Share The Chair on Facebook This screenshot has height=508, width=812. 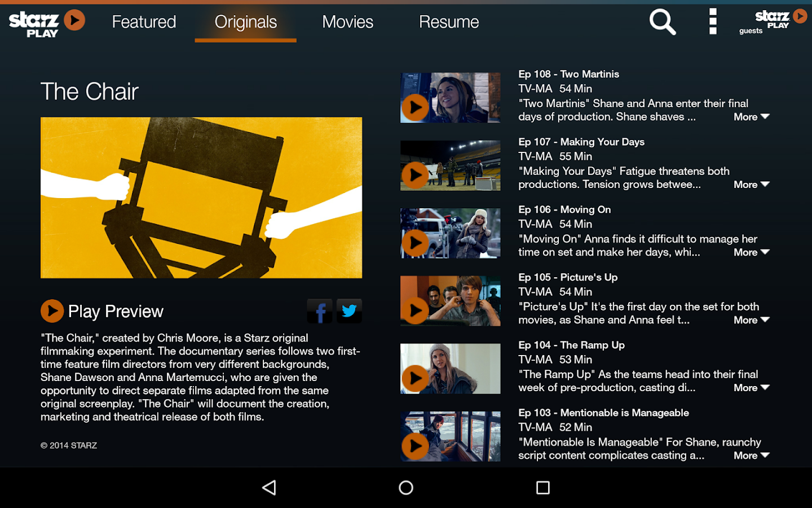click(x=319, y=310)
